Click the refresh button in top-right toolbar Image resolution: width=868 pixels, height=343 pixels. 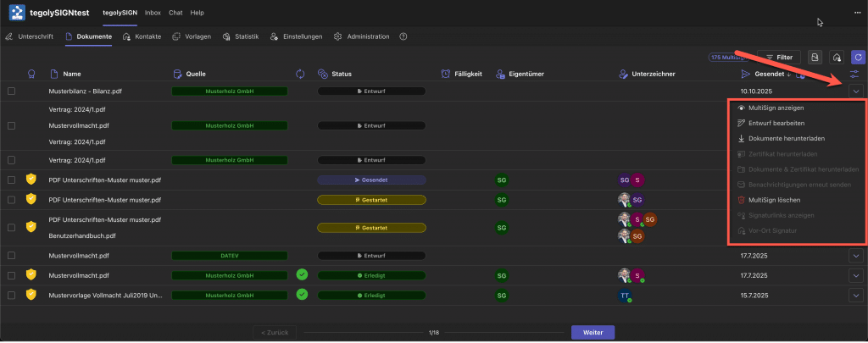[858, 57]
